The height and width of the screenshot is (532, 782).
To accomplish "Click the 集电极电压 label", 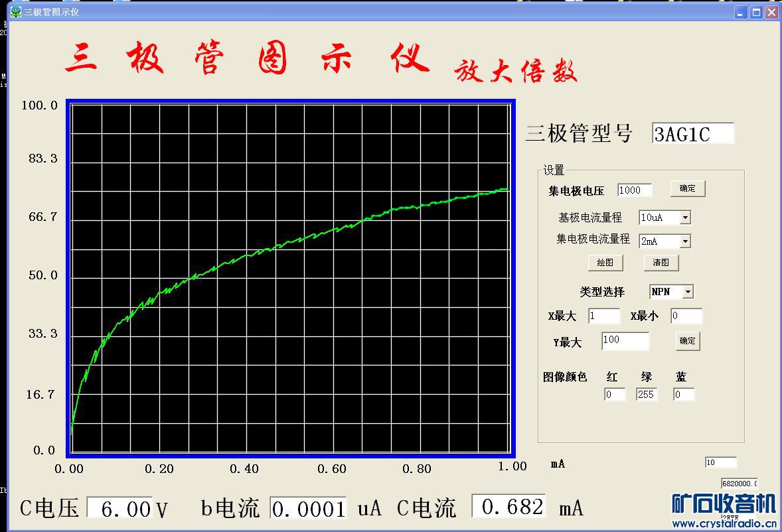I will [576, 191].
